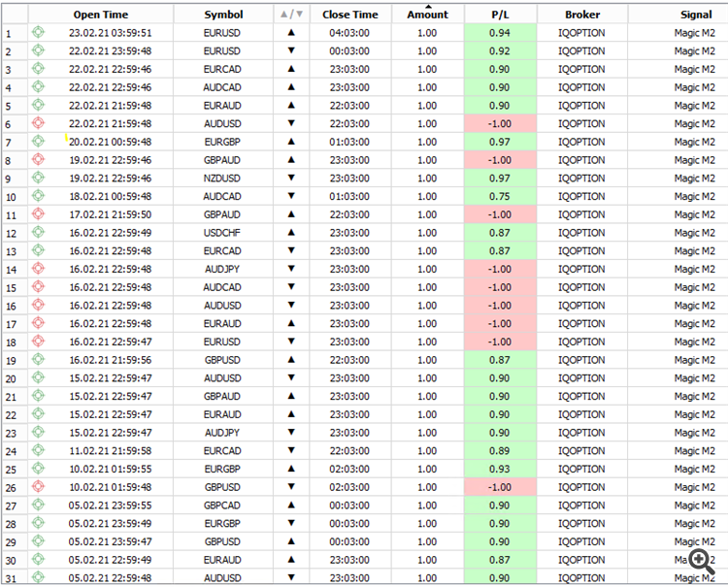The width and height of the screenshot is (728, 587).
Task: Click the P/L value 0.75
Action: point(500,196)
